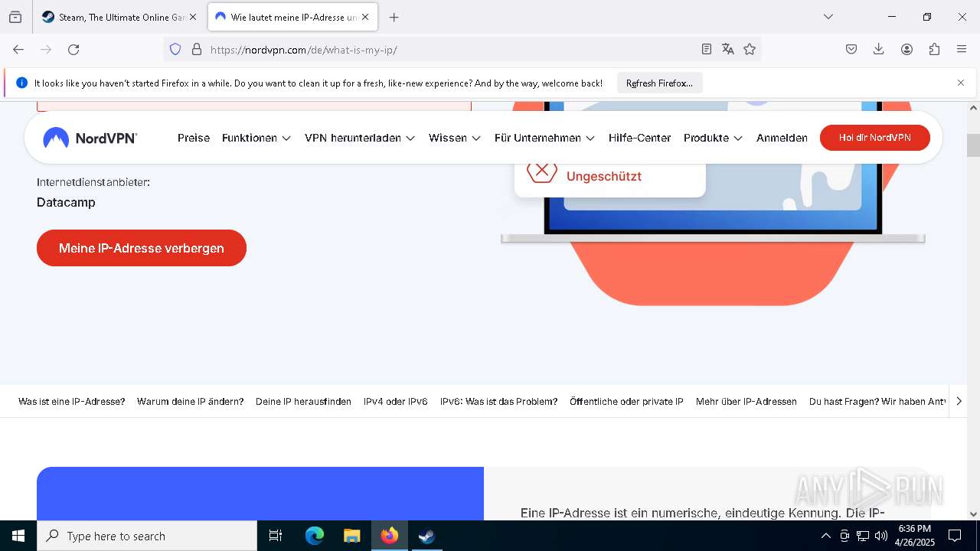Open Steam from the taskbar
The width and height of the screenshot is (980, 551).
pyautogui.click(x=426, y=536)
